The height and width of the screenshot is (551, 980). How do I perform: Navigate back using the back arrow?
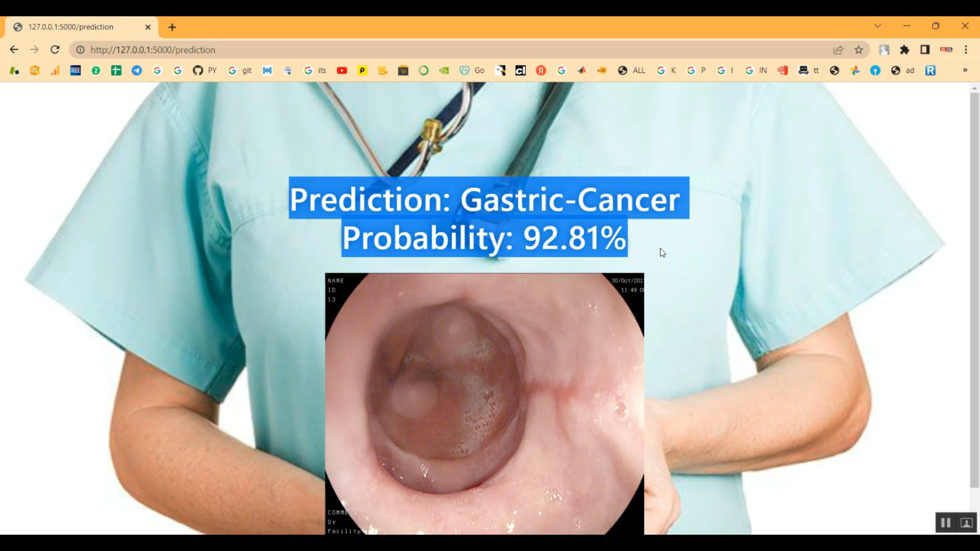(14, 50)
